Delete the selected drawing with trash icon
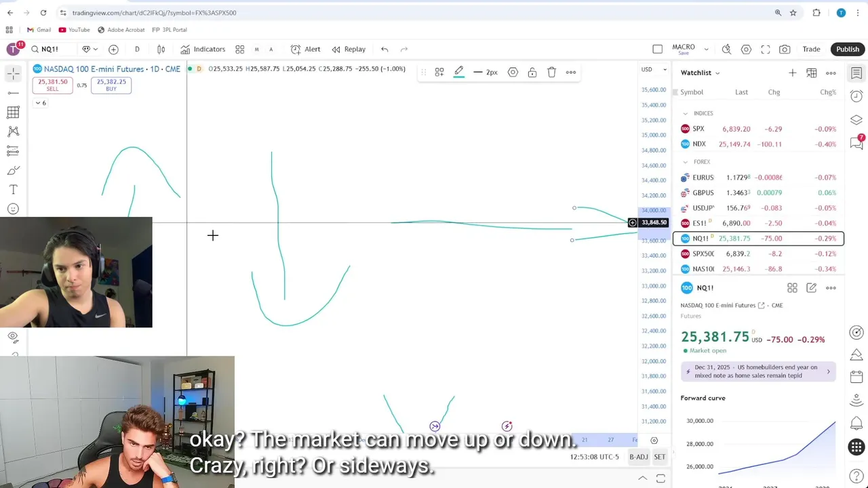The height and width of the screenshot is (488, 868). click(x=551, y=73)
